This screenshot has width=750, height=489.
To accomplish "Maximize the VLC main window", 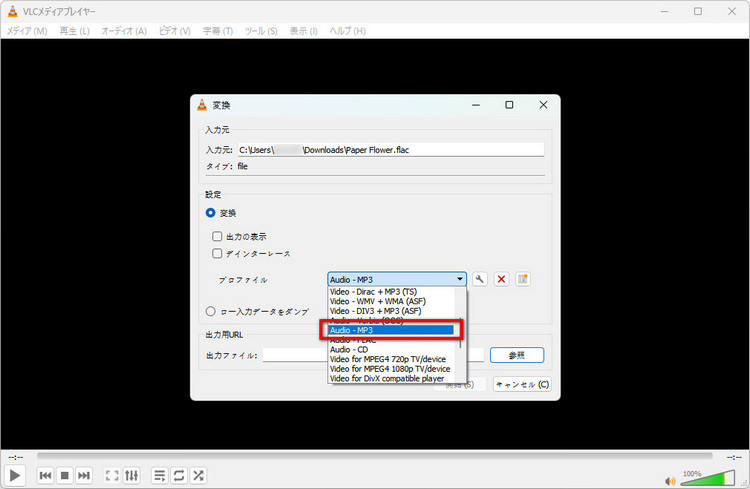I will tap(698, 11).
